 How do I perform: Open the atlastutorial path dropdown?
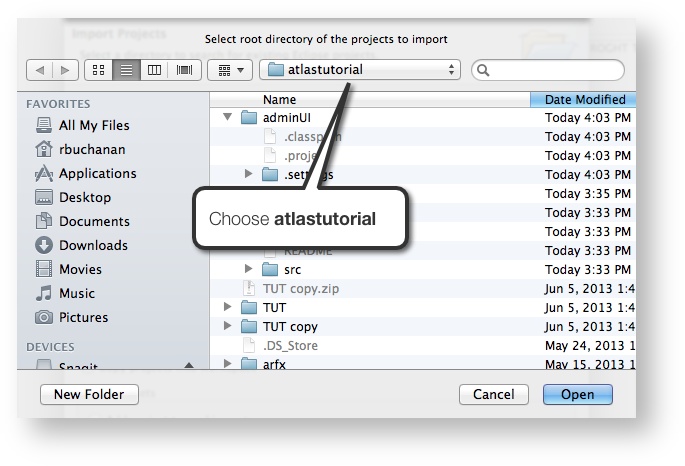tap(359, 70)
